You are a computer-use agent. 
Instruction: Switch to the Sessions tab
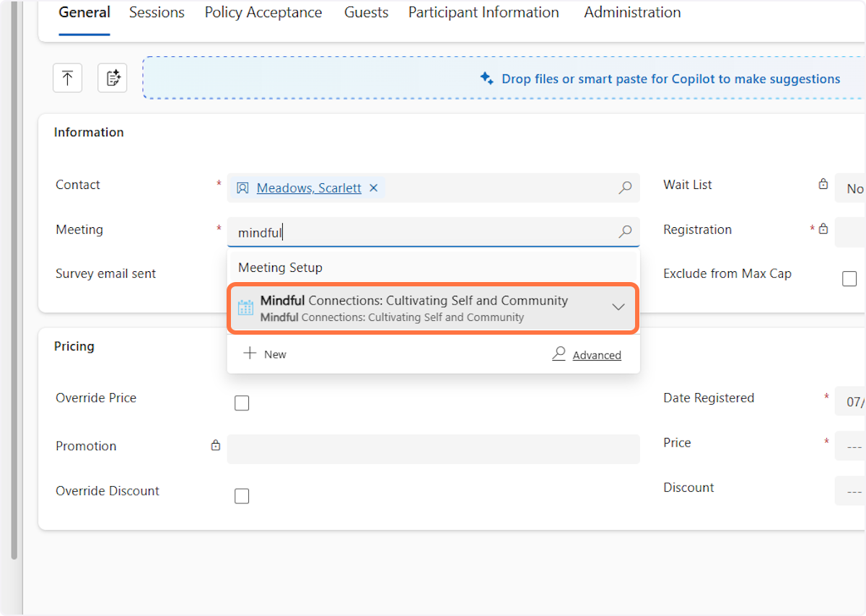[157, 12]
